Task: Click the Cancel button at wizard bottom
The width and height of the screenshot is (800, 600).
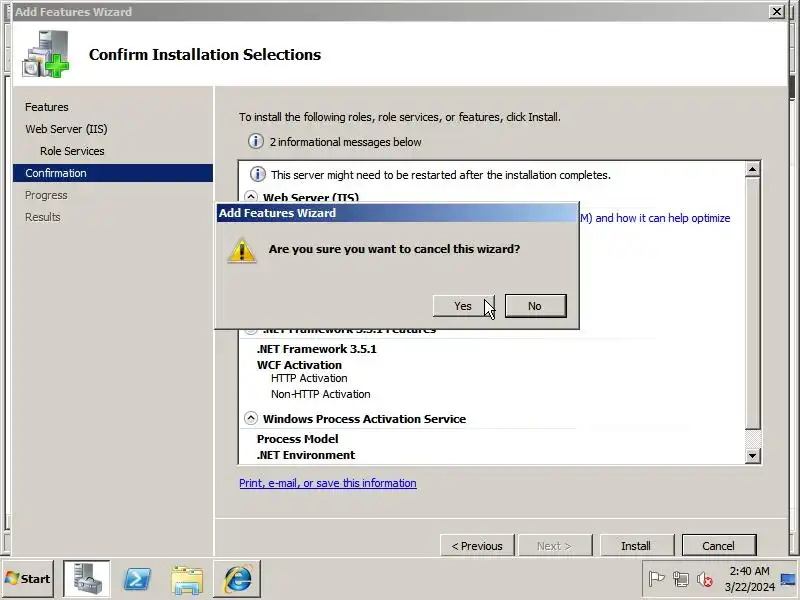Action: pos(718,546)
